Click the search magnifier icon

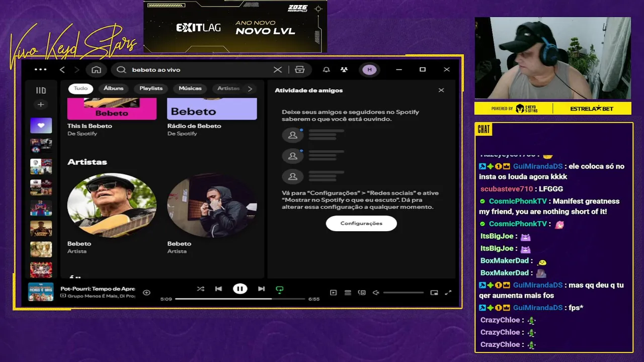(x=121, y=70)
